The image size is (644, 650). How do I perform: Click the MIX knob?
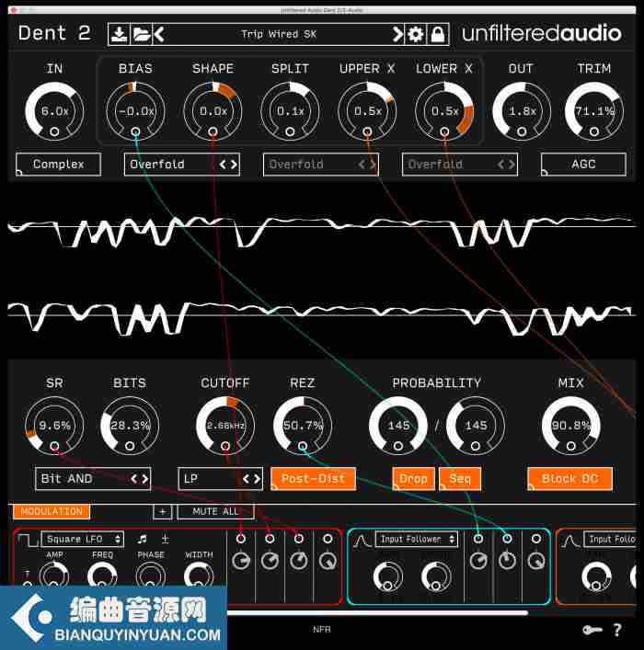point(571,426)
